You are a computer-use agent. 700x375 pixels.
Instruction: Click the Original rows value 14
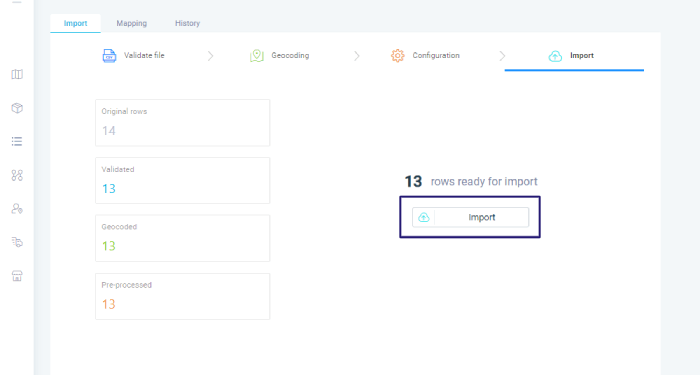(x=108, y=131)
